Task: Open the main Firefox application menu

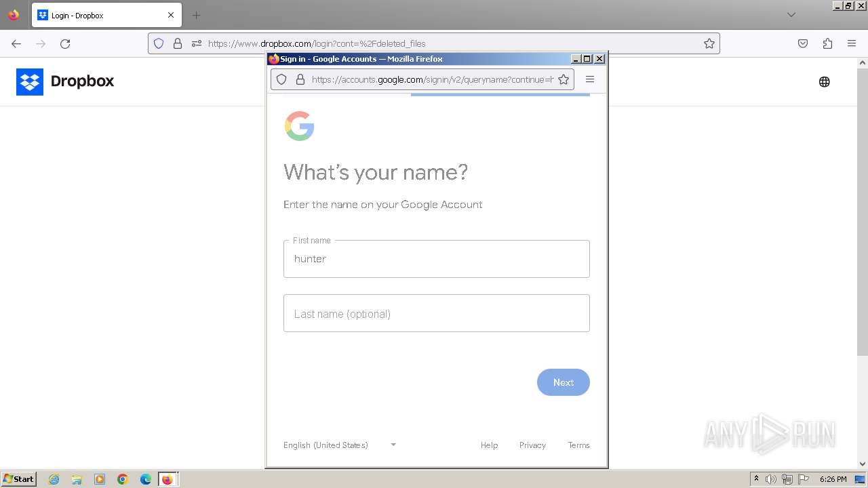Action: (852, 43)
